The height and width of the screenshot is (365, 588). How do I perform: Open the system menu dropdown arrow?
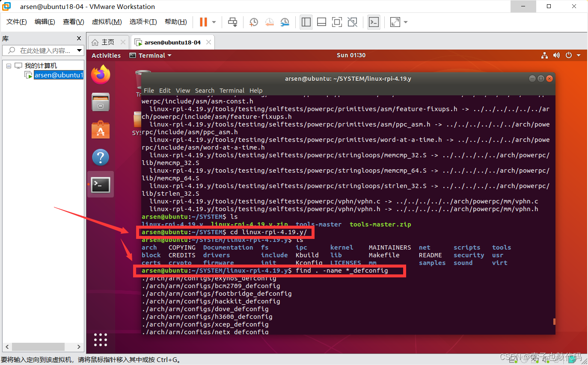[x=579, y=56]
